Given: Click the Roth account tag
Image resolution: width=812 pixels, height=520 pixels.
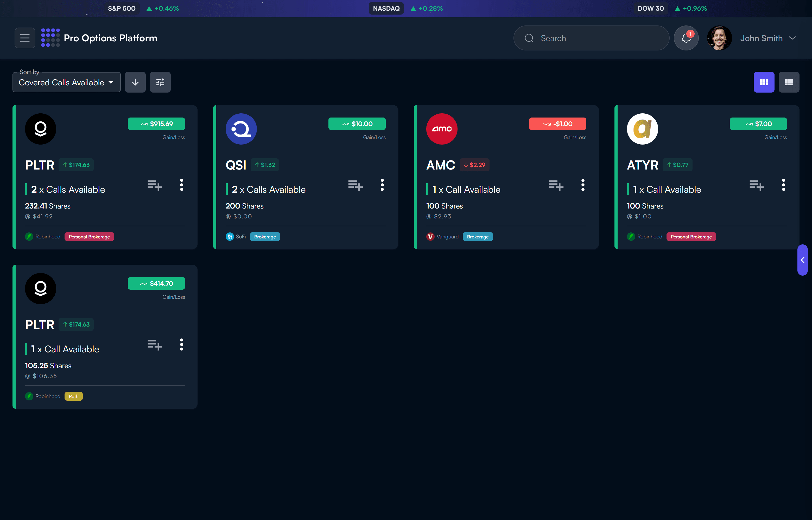Looking at the screenshot, I should (73, 396).
